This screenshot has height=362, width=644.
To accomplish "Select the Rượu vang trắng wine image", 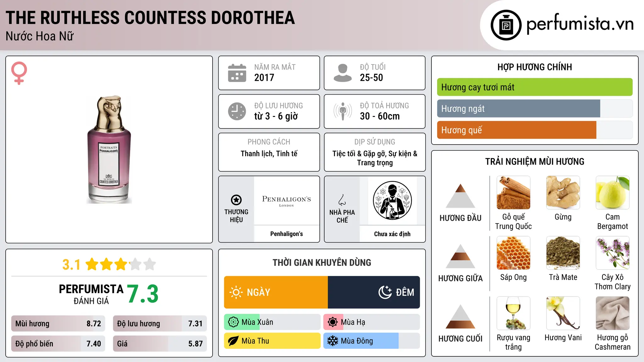I will click(x=514, y=313).
